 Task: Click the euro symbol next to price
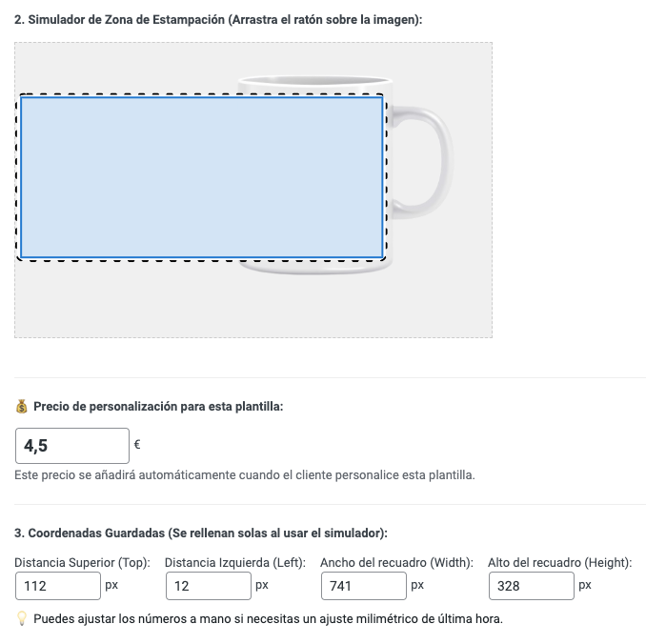137,445
